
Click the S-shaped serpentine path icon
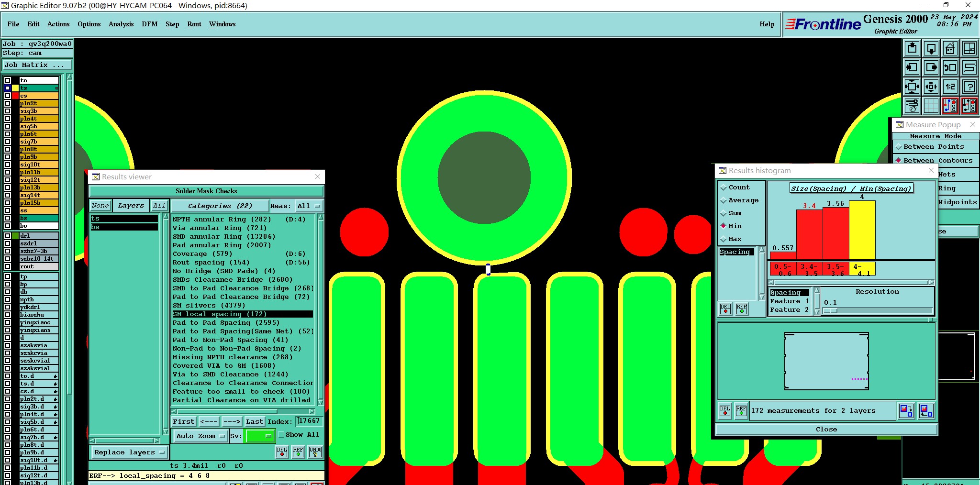tap(969, 67)
